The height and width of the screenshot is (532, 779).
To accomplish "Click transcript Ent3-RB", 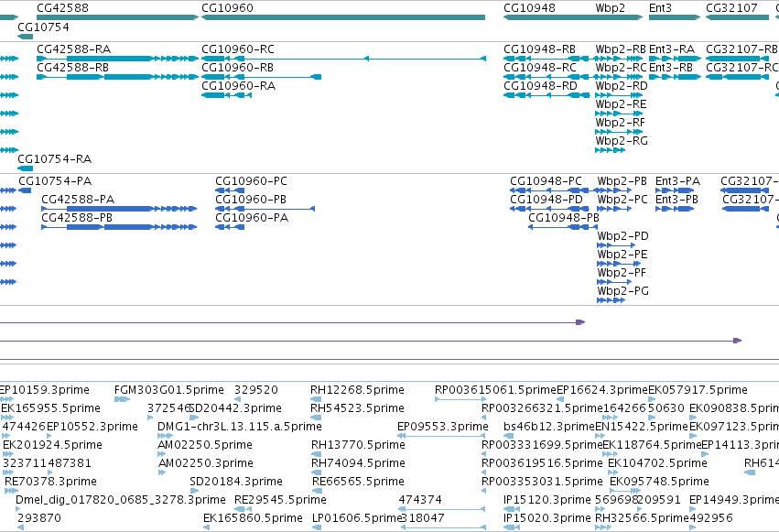I will (x=671, y=68).
